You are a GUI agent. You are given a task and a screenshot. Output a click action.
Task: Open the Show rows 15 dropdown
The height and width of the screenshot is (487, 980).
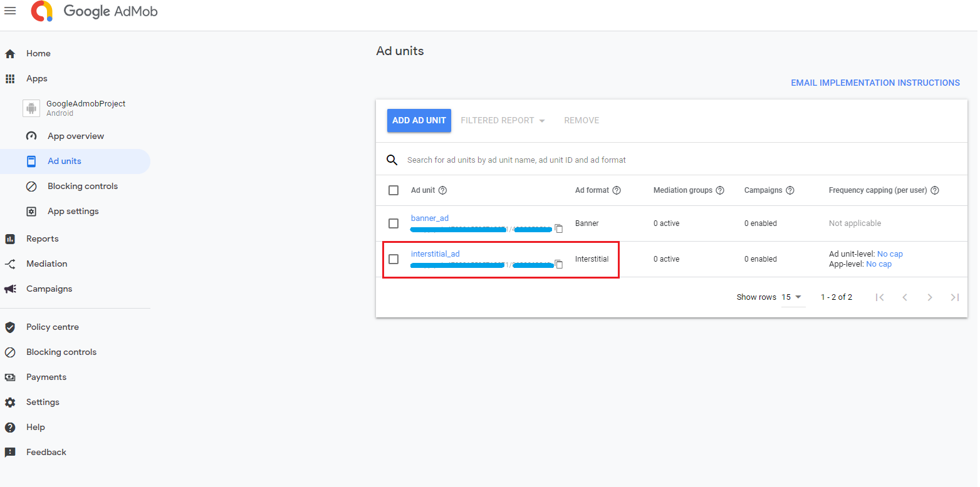793,297
